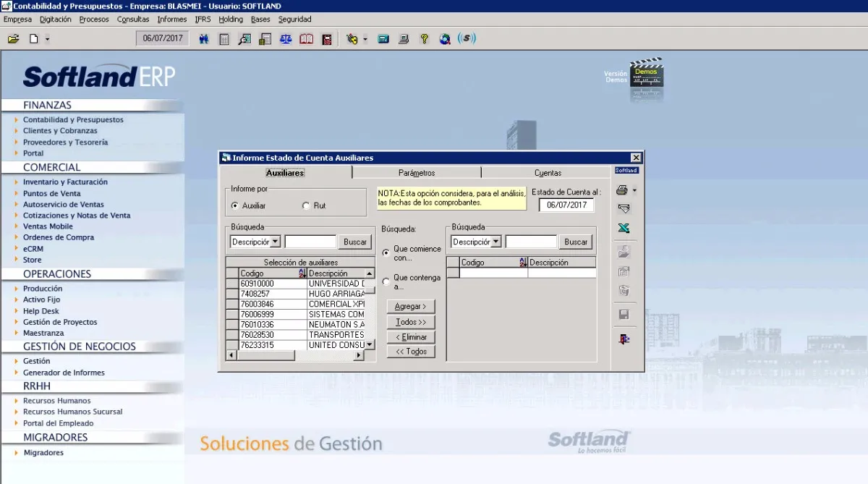Select the Auxiliar radio option

click(235, 205)
